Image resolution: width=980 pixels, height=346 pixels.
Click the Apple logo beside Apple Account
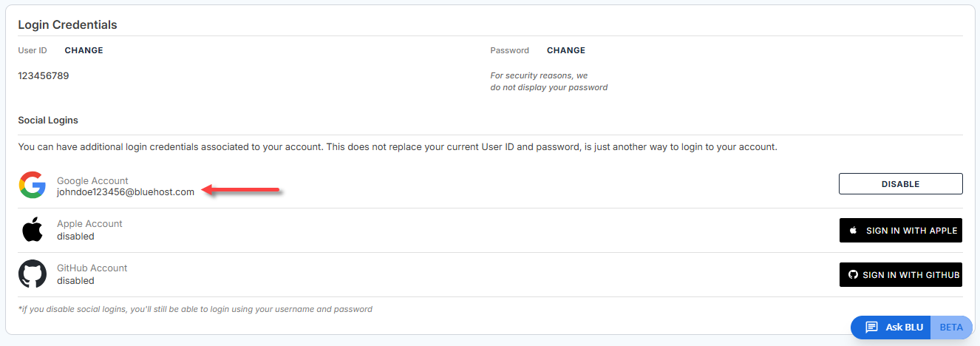coord(33,230)
